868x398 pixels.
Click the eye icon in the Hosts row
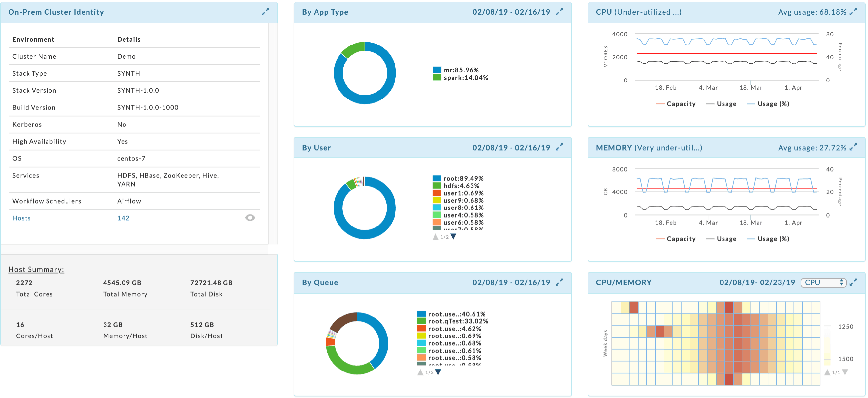click(250, 218)
